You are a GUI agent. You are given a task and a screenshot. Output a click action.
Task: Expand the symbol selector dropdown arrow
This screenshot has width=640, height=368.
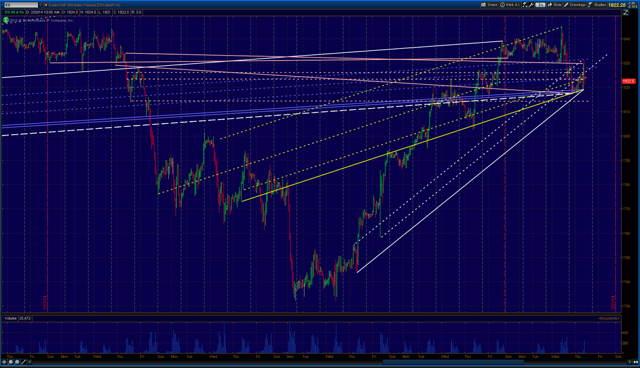tap(40, 5)
